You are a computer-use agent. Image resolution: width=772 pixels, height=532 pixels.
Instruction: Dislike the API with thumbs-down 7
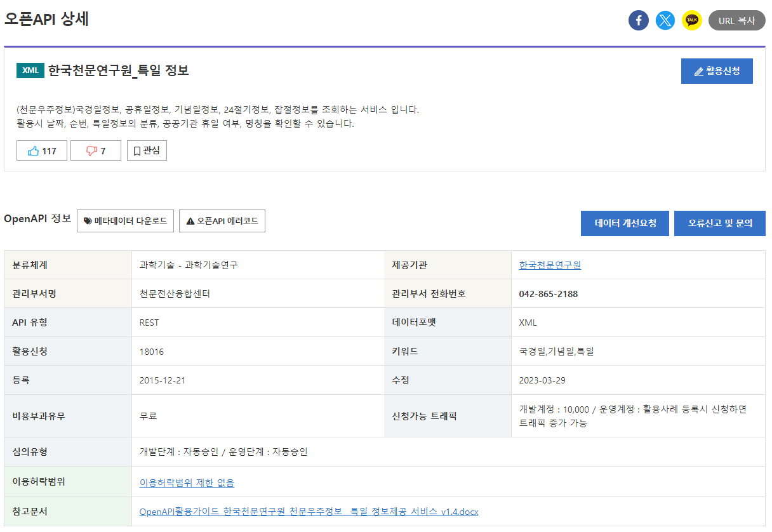click(x=96, y=150)
